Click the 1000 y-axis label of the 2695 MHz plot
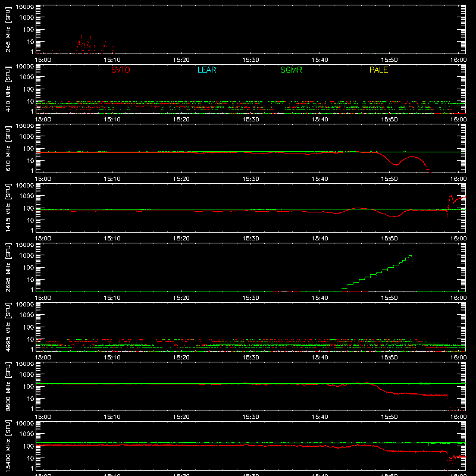 (x=27, y=255)
